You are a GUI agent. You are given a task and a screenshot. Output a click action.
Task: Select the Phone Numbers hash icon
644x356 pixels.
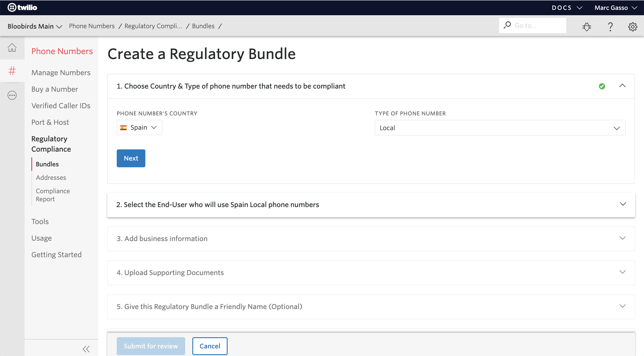pos(12,71)
